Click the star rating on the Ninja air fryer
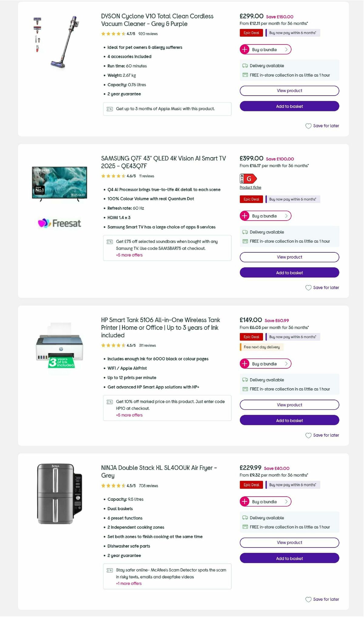 (112, 486)
